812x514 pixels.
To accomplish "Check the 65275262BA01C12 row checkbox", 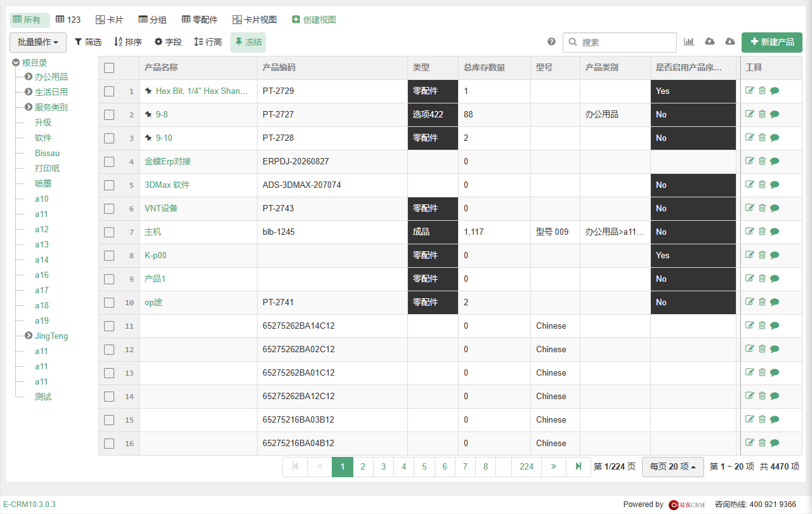I will (x=109, y=373).
